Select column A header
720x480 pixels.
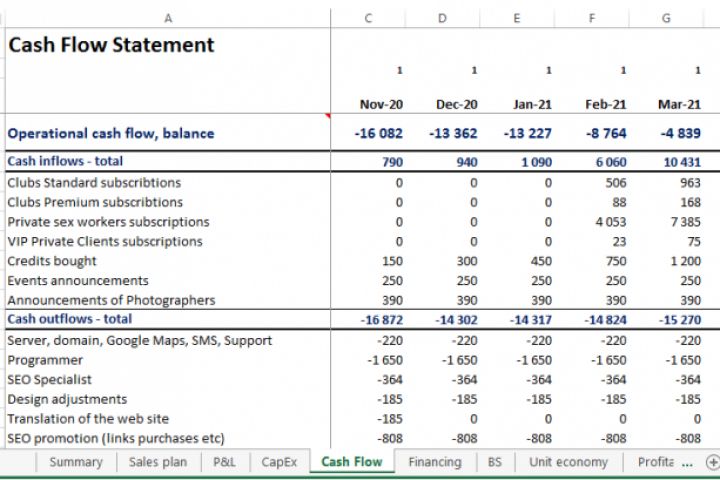pyautogui.click(x=168, y=18)
